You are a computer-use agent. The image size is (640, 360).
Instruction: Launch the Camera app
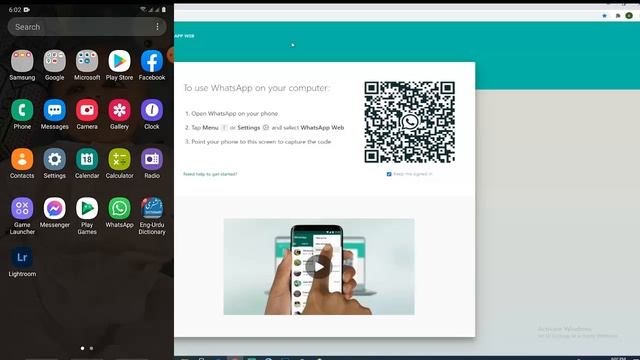click(87, 110)
